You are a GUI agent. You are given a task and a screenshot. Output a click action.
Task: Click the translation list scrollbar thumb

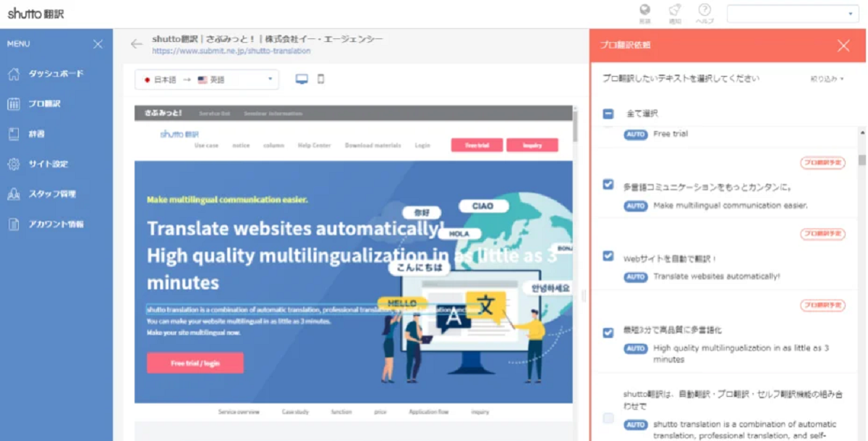point(861,160)
